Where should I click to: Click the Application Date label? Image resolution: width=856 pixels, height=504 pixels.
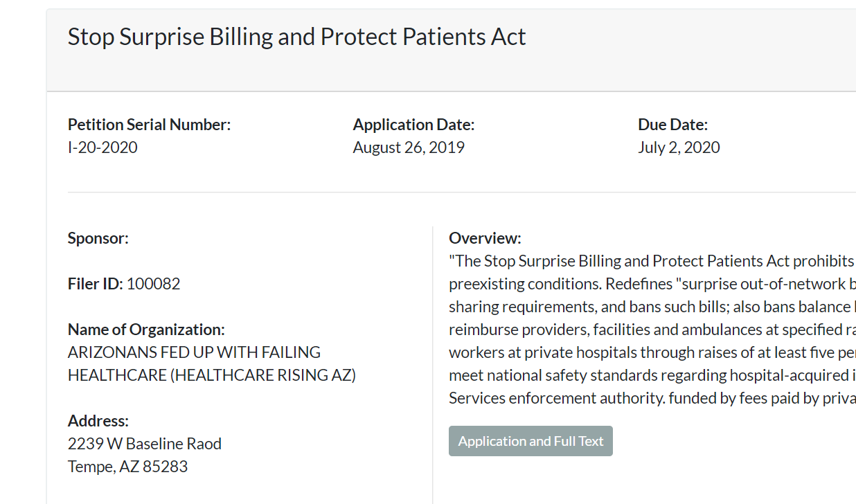413,125
